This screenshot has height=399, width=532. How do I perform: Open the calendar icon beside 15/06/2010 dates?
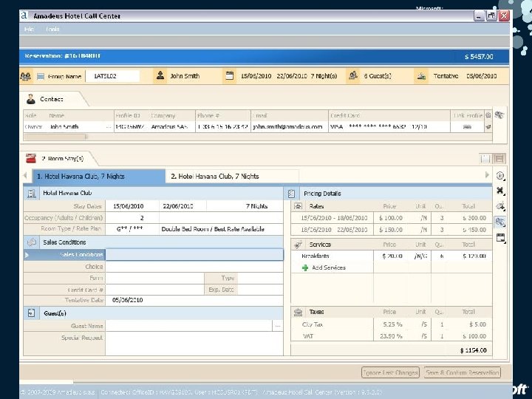click(x=230, y=75)
